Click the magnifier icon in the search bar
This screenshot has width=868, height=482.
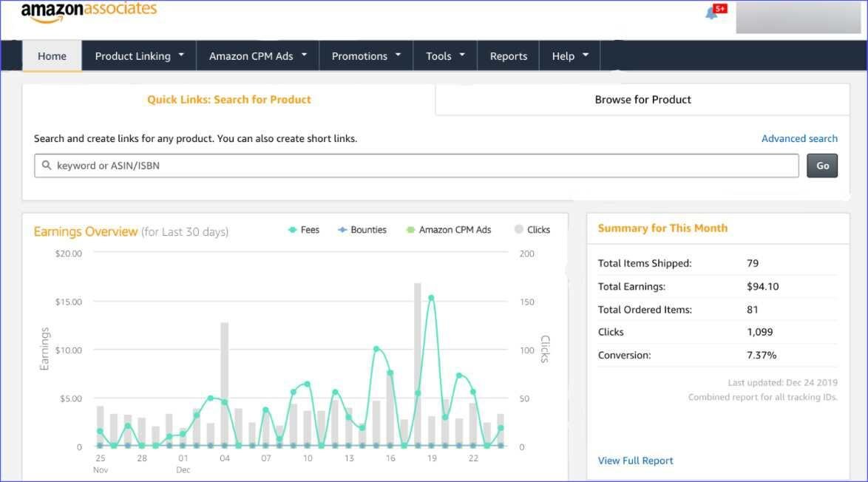46,165
